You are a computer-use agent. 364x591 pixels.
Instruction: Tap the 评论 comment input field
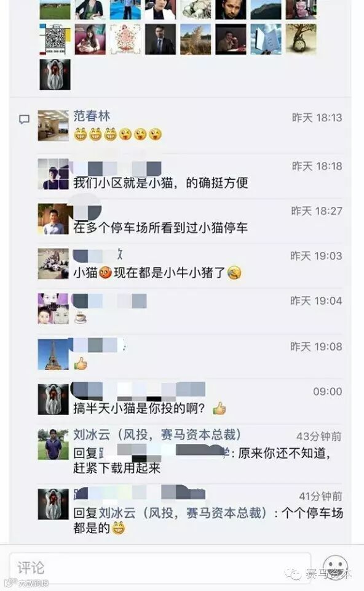pos(160,567)
